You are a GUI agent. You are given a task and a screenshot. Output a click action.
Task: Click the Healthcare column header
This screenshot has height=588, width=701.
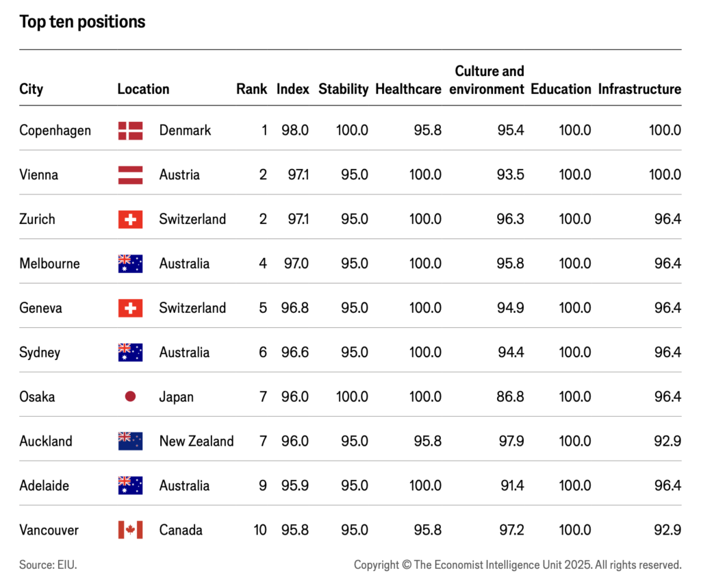[x=408, y=89]
